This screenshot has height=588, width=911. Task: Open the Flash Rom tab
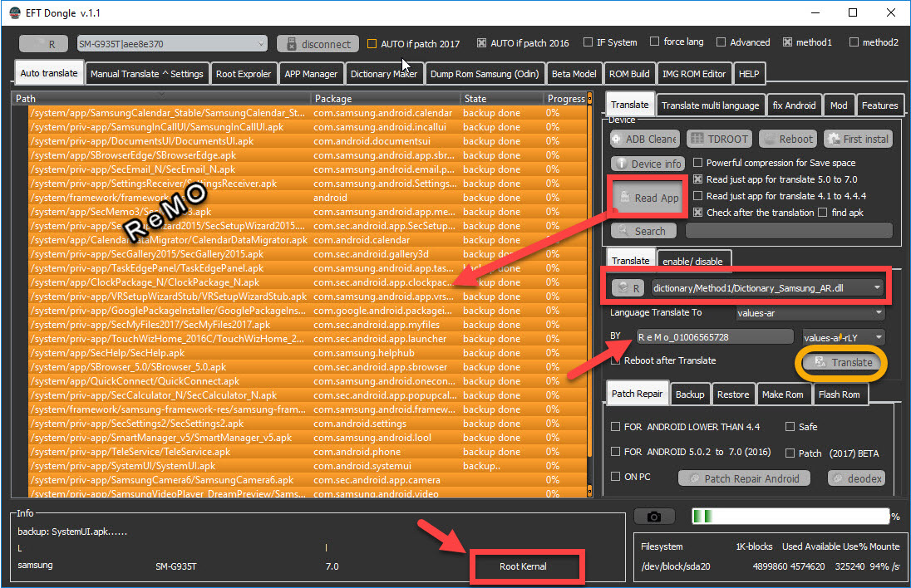(839, 394)
